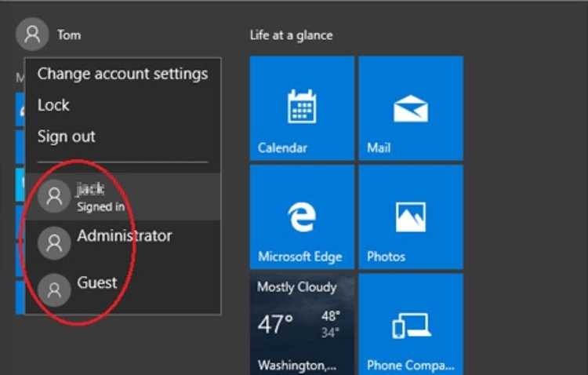Image resolution: width=588 pixels, height=375 pixels.
Task: Select the jack account avatar
Action: point(54,196)
